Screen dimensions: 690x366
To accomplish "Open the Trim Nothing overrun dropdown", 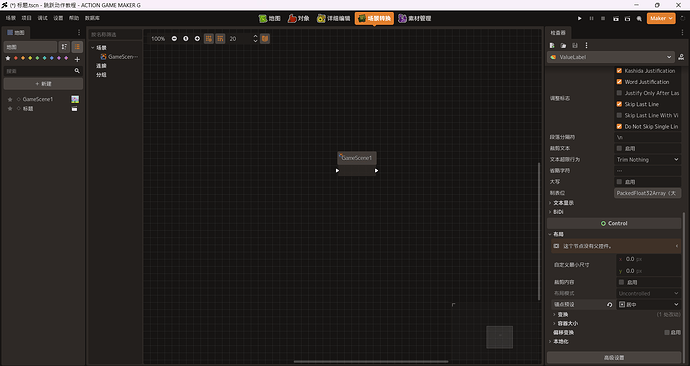I will pyautogui.click(x=647, y=160).
